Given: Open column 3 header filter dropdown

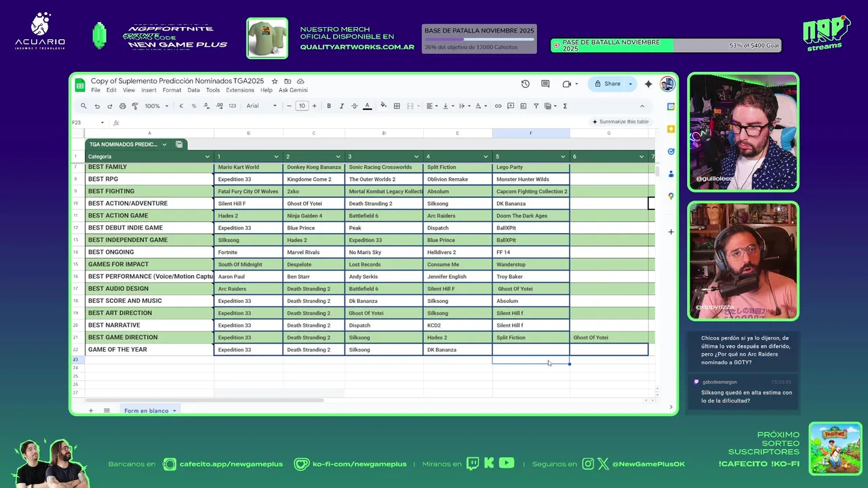Looking at the screenshot, I should tap(417, 157).
